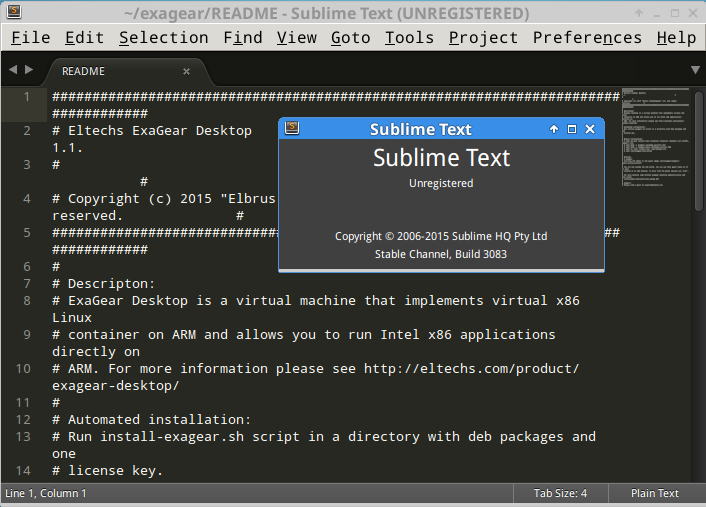The image size is (706, 507).
Task: Open the Find menu
Action: coord(243,37)
